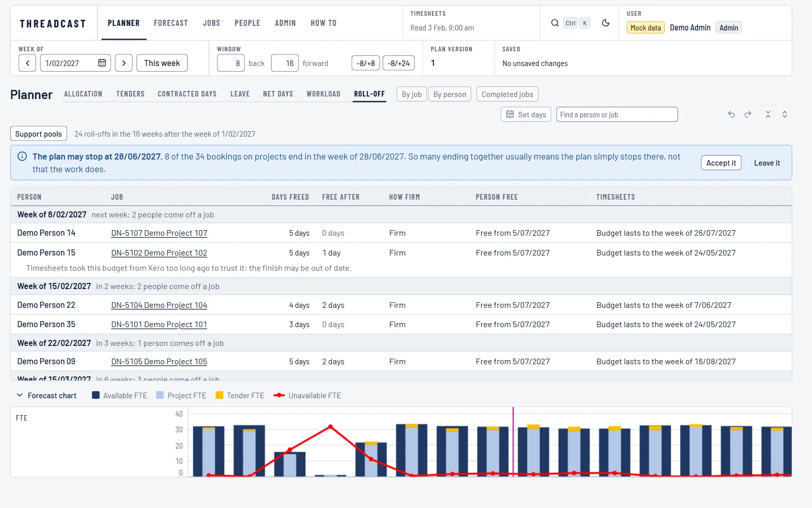Click the info icon in plan alert

(x=22, y=156)
